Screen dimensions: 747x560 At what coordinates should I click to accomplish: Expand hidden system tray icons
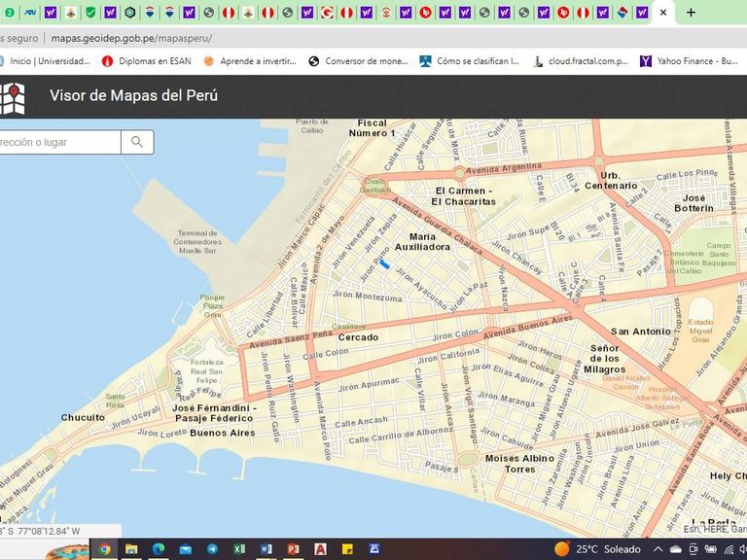657,549
